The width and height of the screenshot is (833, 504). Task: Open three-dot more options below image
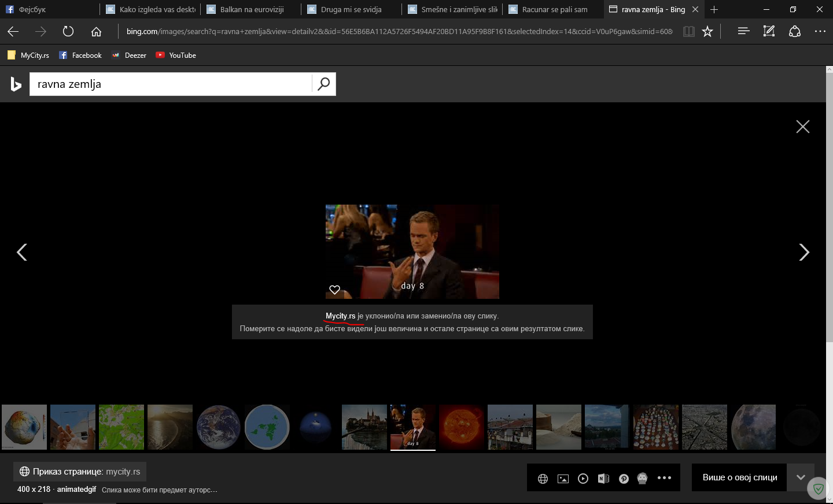664,478
